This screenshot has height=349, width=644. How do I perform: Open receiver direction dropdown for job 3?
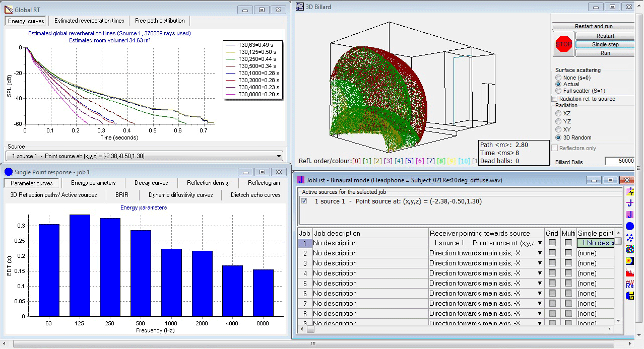pos(540,263)
